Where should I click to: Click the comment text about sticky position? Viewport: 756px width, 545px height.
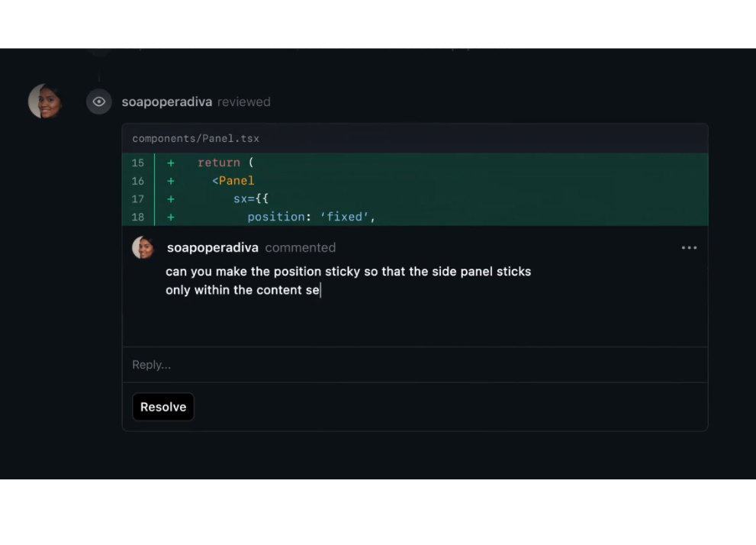(348, 280)
